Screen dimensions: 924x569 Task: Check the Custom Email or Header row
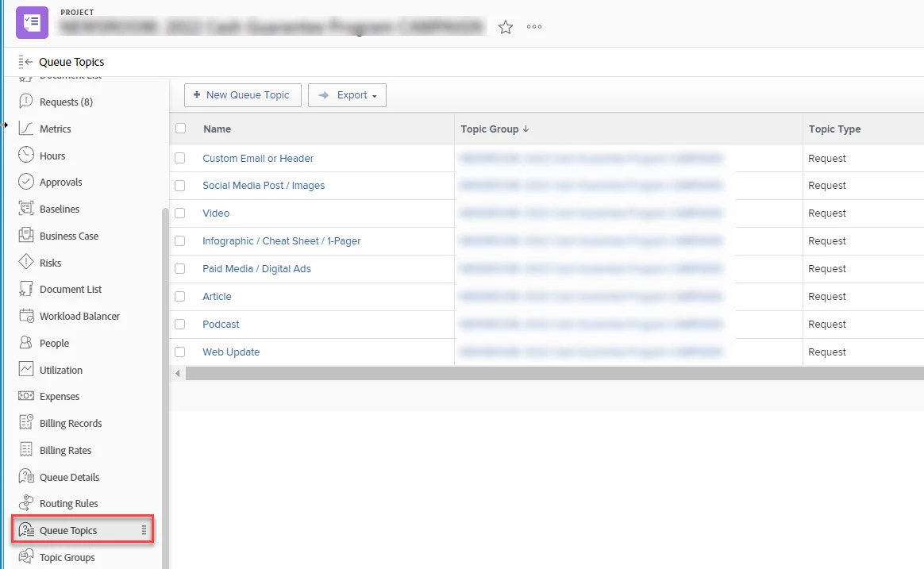[179, 158]
